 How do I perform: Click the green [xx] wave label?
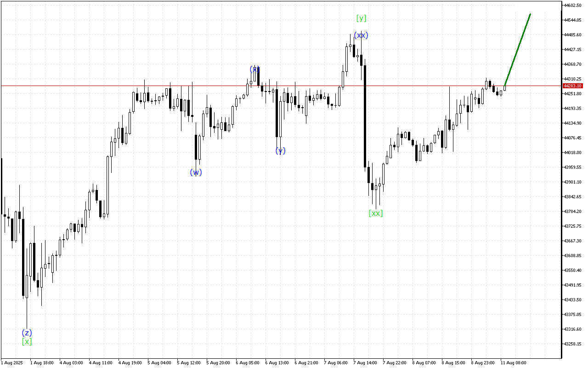[x=375, y=213]
